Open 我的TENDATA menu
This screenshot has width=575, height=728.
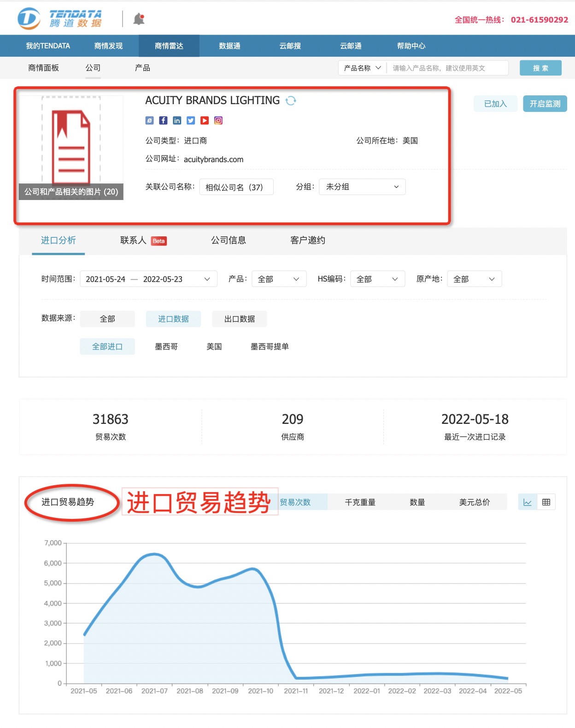[x=48, y=46]
